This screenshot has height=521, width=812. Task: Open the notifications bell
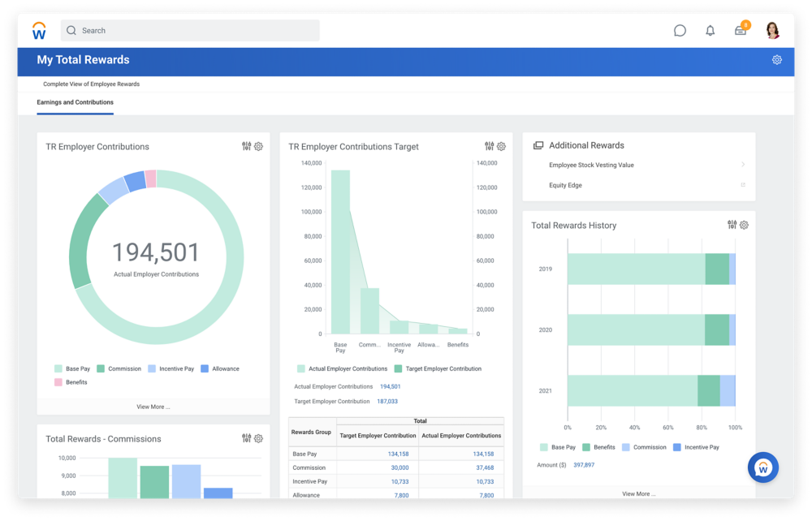(x=710, y=31)
